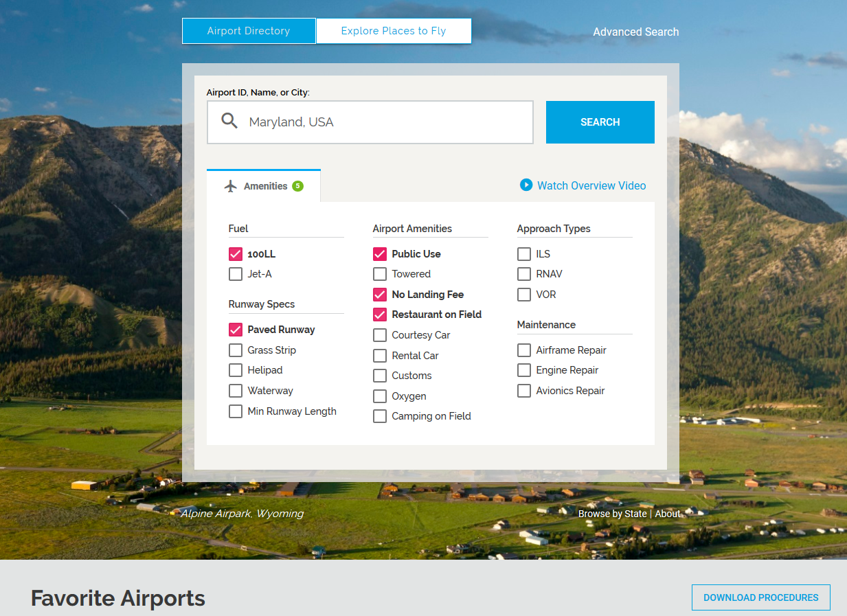Click the Fuel section heading
This screenshot has width=847, height=616.
[x=238, y=229]
